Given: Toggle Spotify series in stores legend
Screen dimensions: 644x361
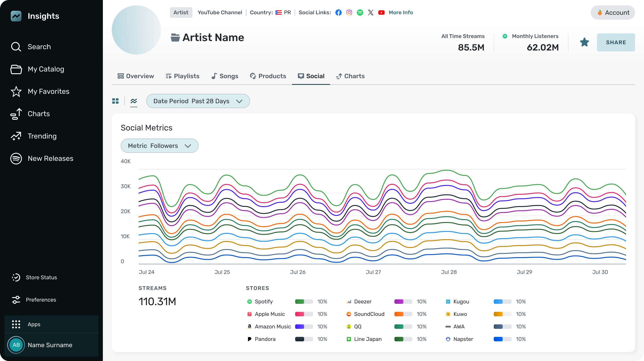Looking at the screenshot, I should coord(263,302).
